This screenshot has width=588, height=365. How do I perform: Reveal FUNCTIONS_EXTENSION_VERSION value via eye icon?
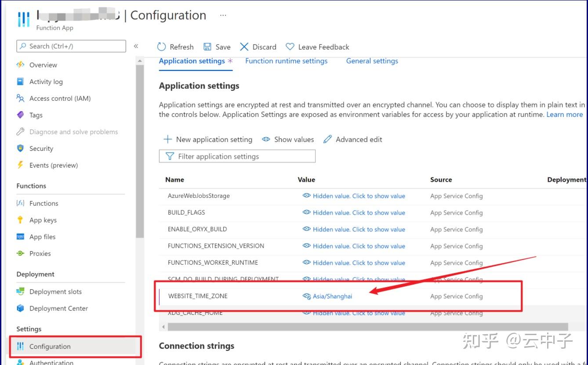point(307,246)
